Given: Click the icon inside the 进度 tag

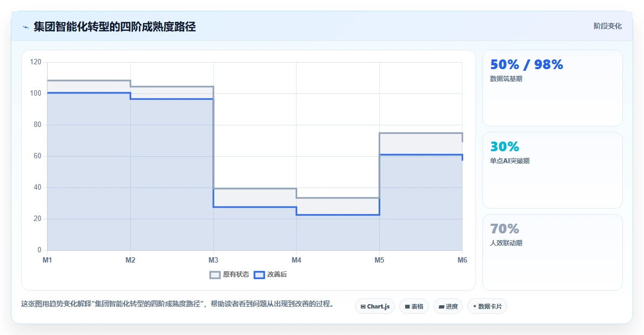Looking at the screenshot, I should coord(441,307).
